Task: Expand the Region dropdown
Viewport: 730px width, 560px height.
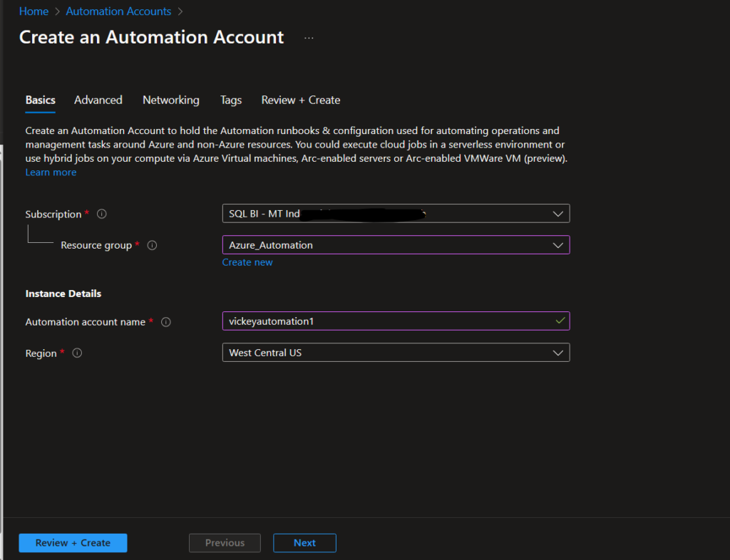Action: click(x=396, y=353)
